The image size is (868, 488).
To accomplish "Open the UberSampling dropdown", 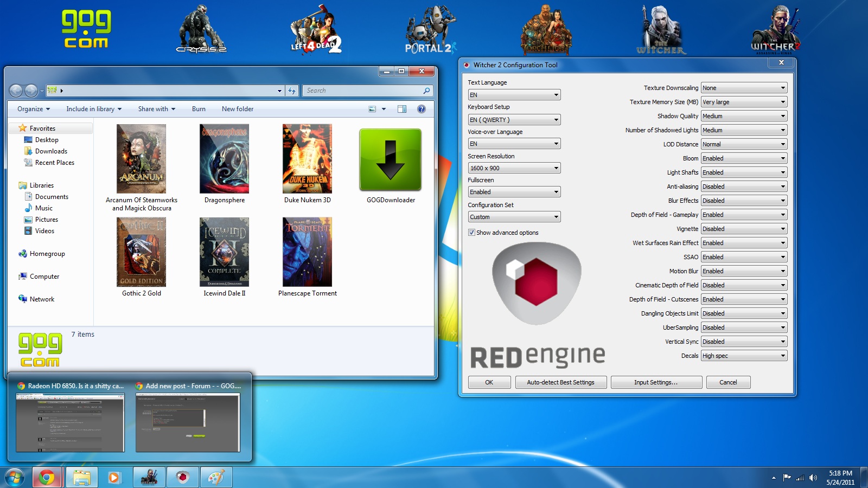I will [744, 328].
